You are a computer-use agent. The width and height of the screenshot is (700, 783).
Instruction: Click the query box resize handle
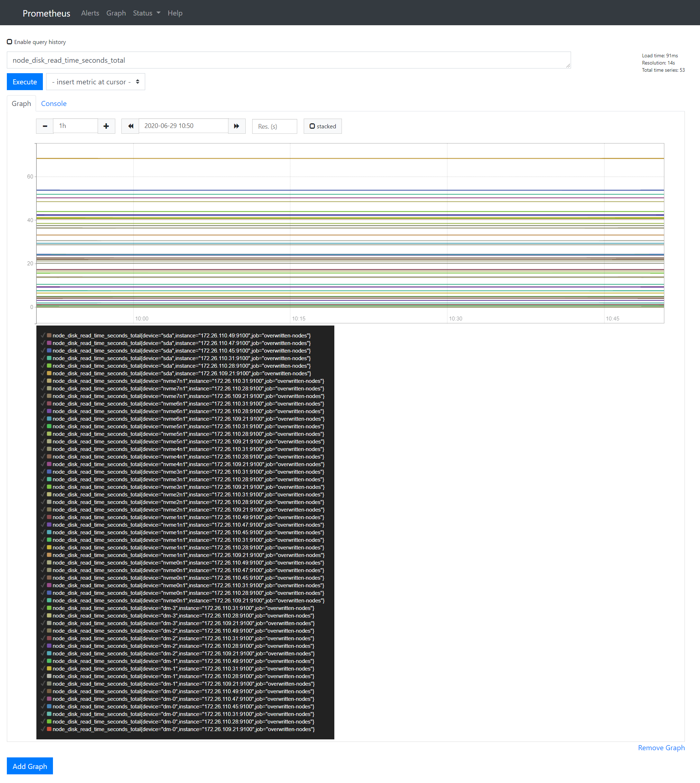click(x=568, y=66)
